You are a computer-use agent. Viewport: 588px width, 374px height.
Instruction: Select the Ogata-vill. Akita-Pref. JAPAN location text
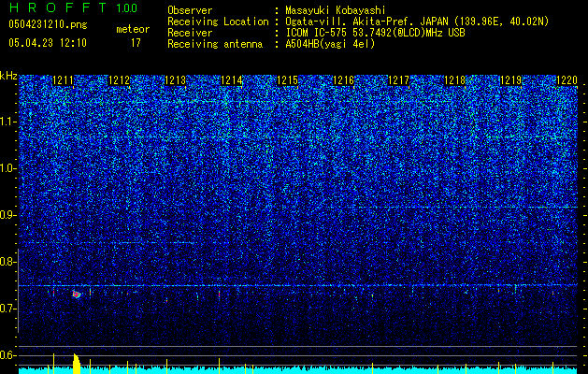[417, 22]
